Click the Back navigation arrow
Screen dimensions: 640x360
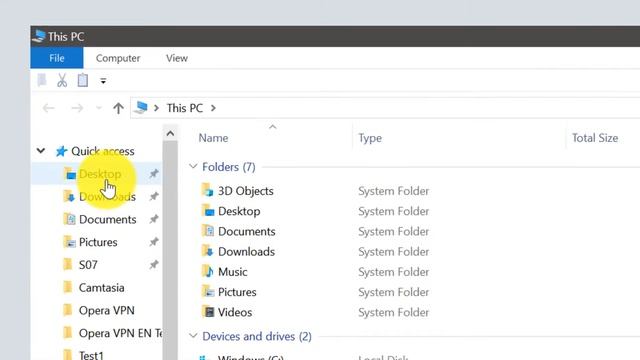(x=49, y=108)
